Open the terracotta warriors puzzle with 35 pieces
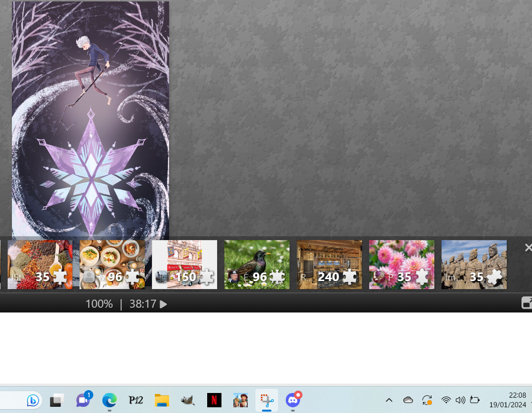 (x=474, y=265)
